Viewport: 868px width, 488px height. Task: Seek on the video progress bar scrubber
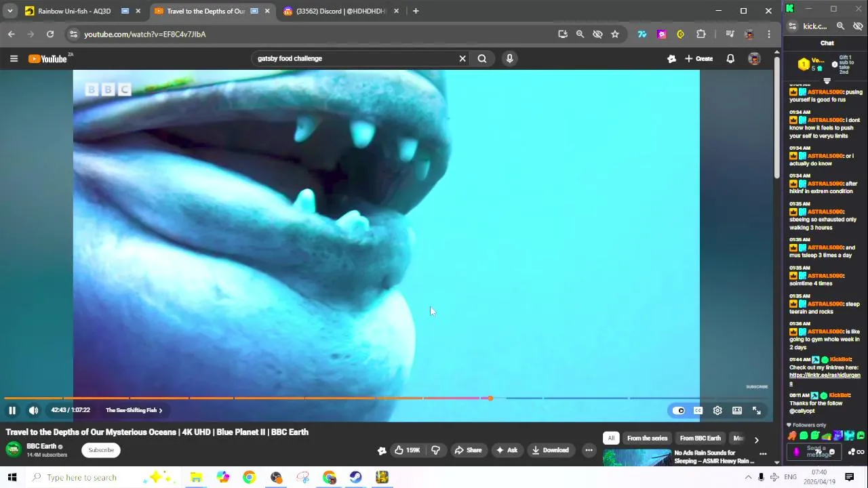(x=490, y=398)
